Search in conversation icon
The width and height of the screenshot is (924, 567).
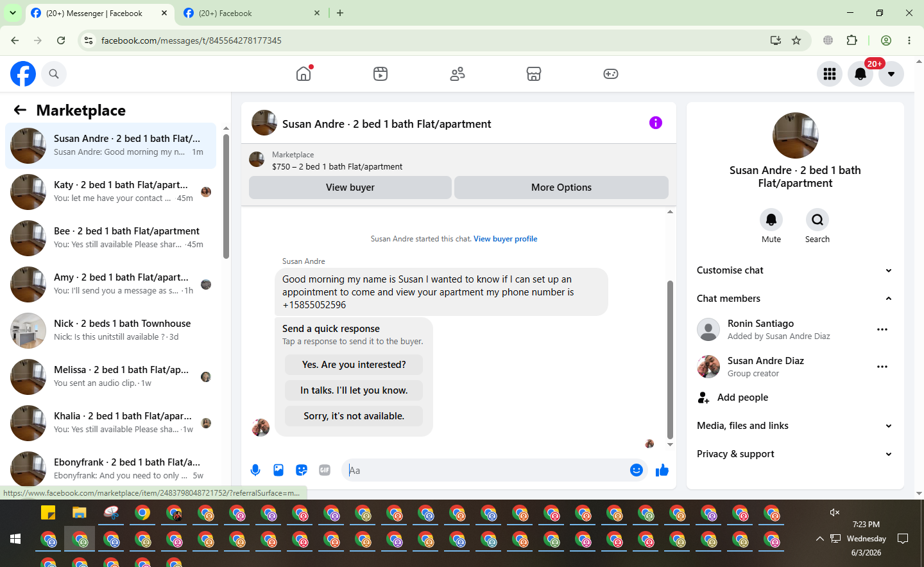tap(817, 220)
